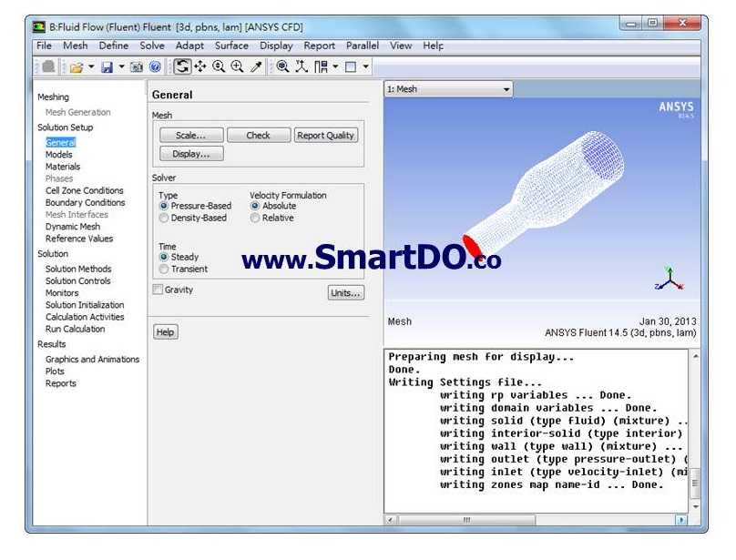Click the console scroll left arrow
This screenshot has height=560, width=736.
coord(391,520)
